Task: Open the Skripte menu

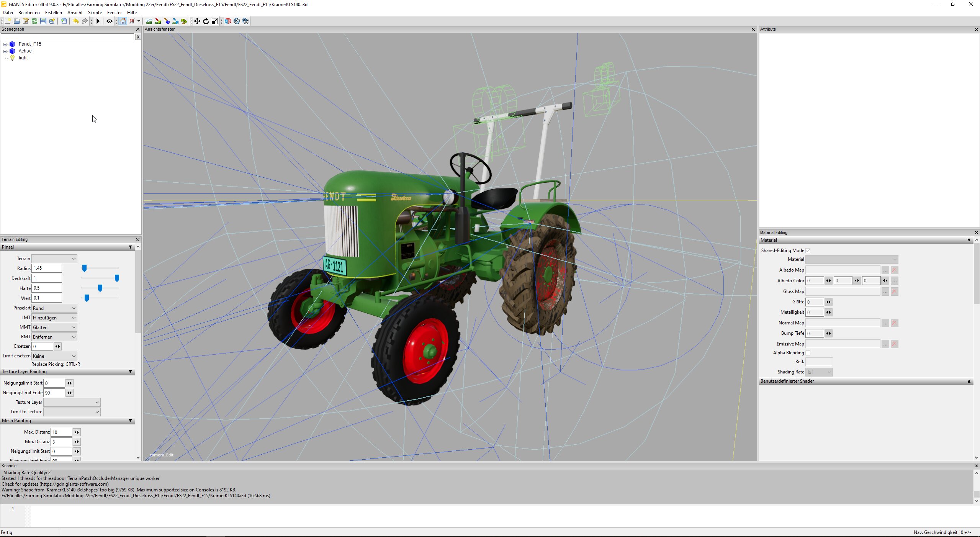Action: point(95,13)
